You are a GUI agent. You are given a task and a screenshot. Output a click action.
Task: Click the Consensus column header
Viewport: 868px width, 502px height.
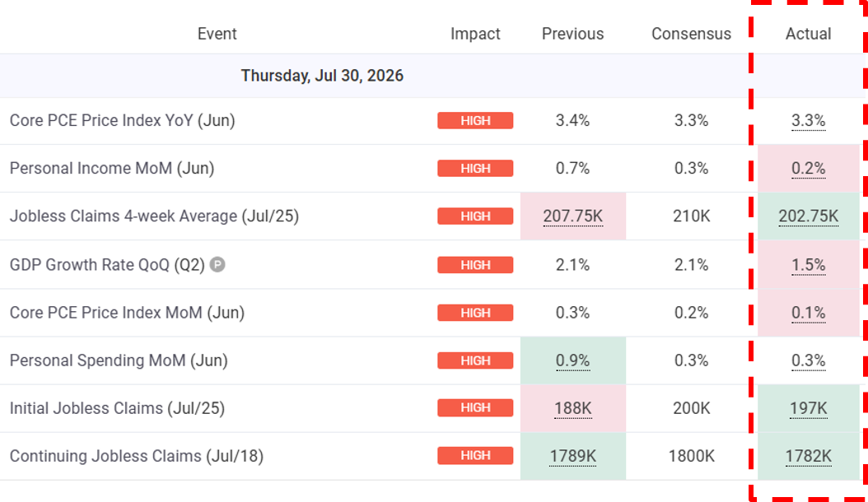pos(691,34)
